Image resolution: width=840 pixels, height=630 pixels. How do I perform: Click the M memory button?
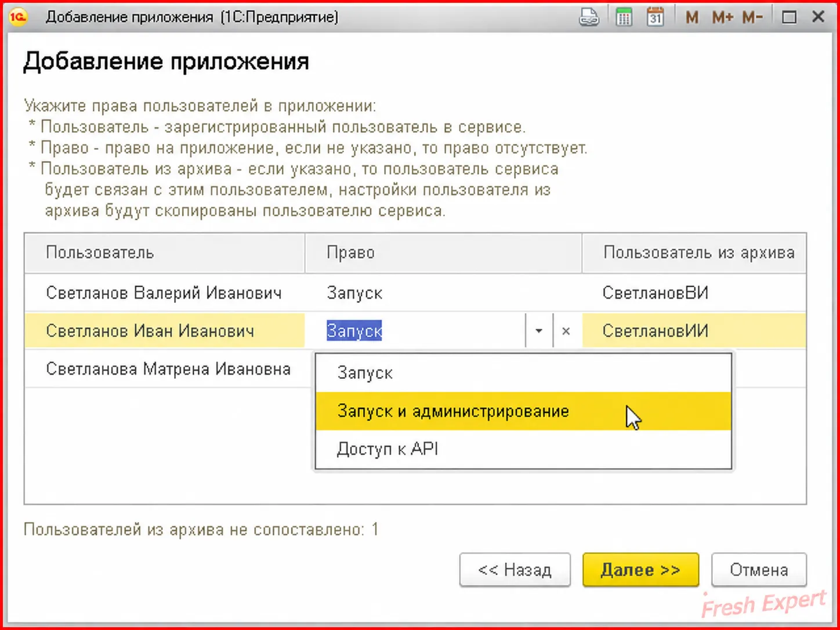click(x=691, y=17)
